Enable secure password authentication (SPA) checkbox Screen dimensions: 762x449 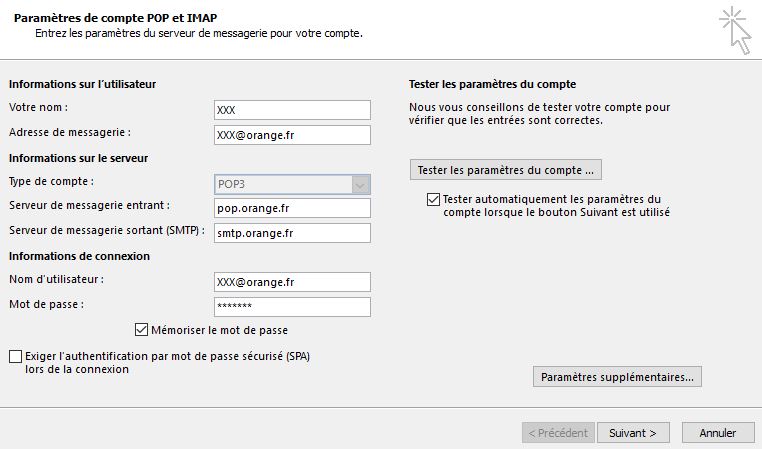(x=16, y=356)
